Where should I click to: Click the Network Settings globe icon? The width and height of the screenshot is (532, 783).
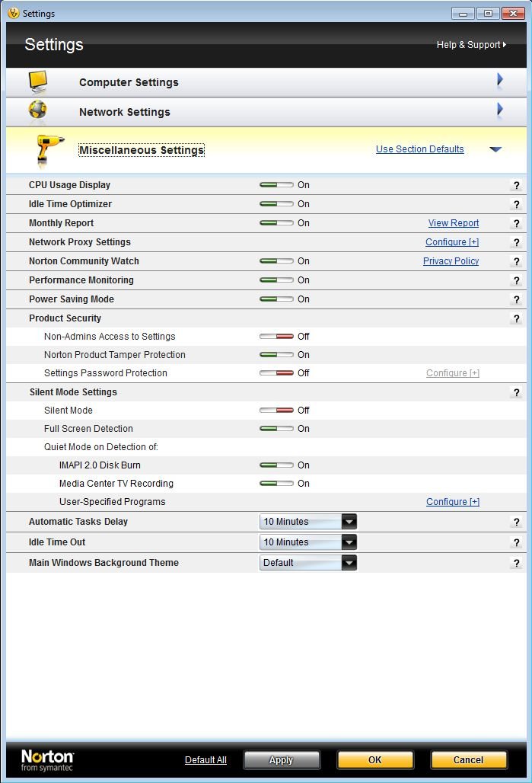coord(38,111)
